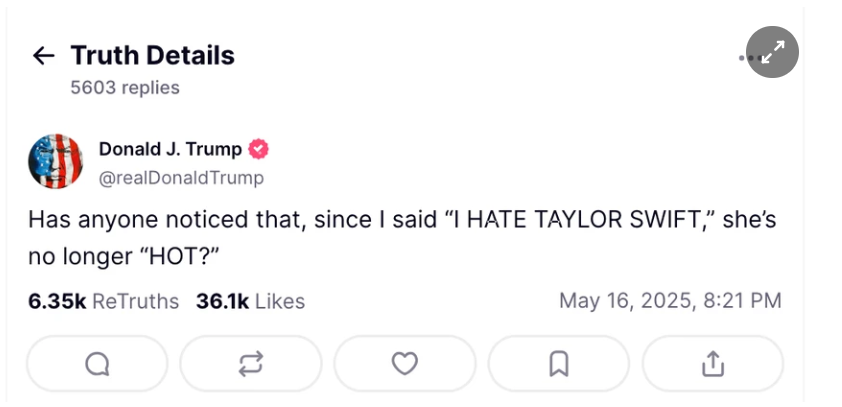842x407 pixels.
Task: Open the flag-painted profile avatar
Action: point(56,162)
